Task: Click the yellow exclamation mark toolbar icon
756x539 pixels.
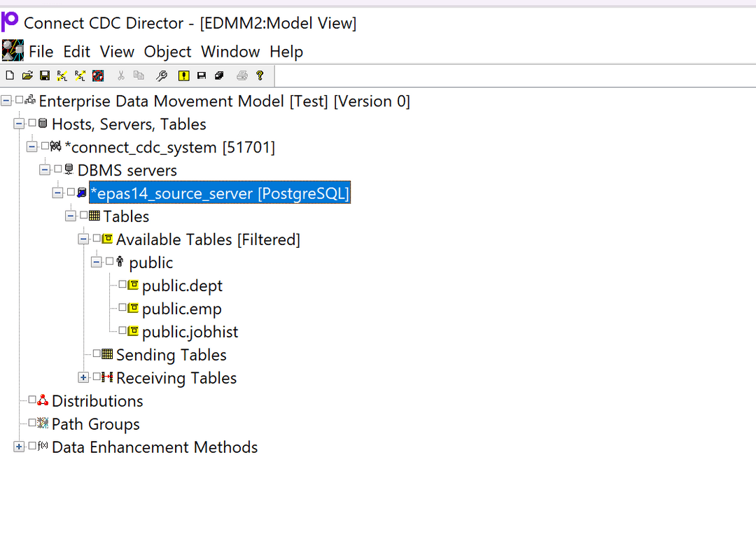Action: 183,76
